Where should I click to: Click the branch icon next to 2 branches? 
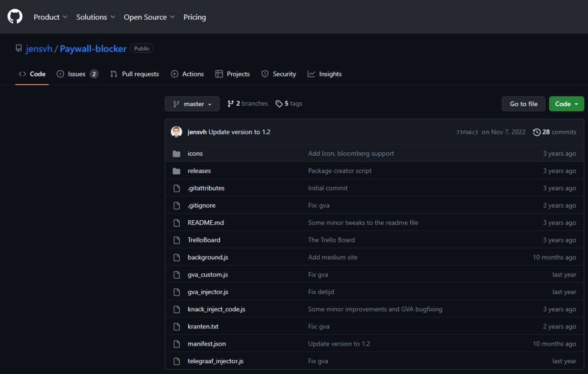tap(230, 104)
